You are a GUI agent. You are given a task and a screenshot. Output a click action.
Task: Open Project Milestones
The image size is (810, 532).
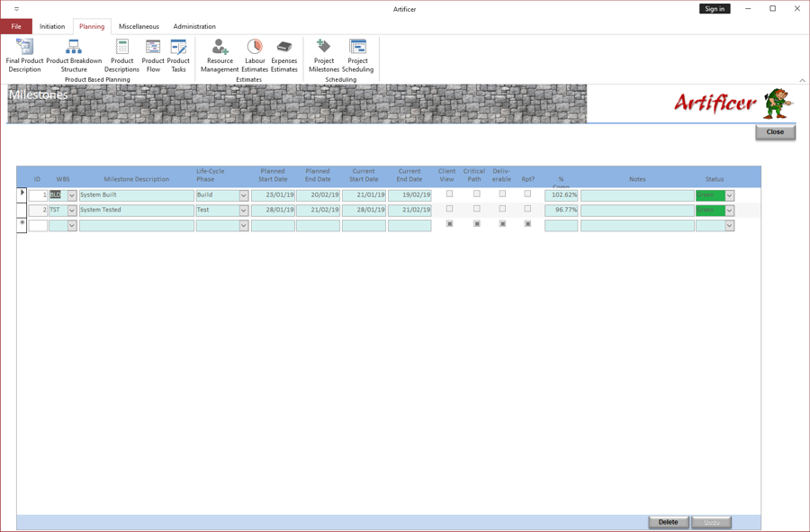(324, 56)
